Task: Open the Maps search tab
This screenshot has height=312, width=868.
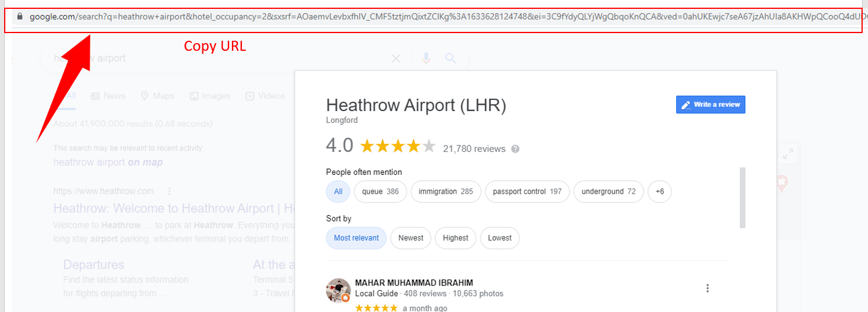Action: pos(157,96)
